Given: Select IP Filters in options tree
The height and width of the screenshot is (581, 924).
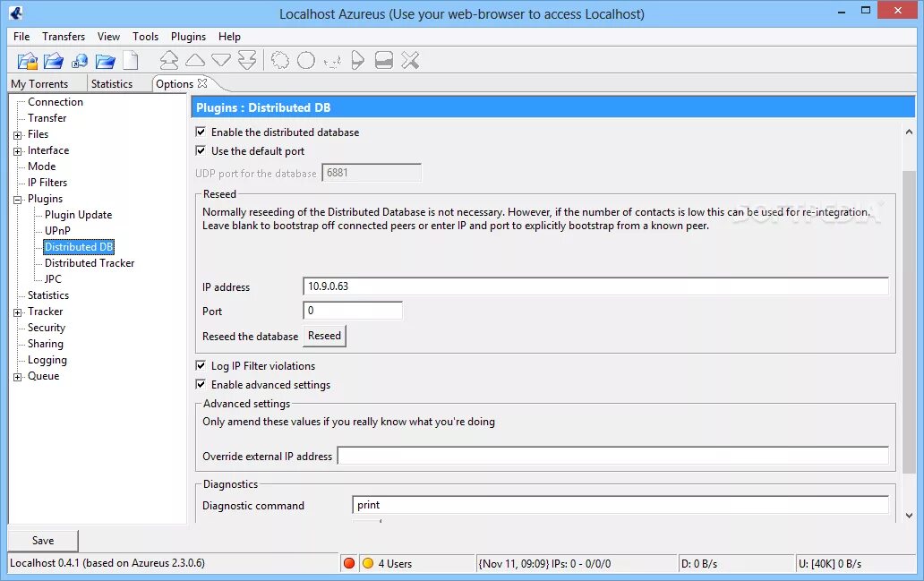Looking at the screenshot, I should pyautogui.click(x=47, y=183).
